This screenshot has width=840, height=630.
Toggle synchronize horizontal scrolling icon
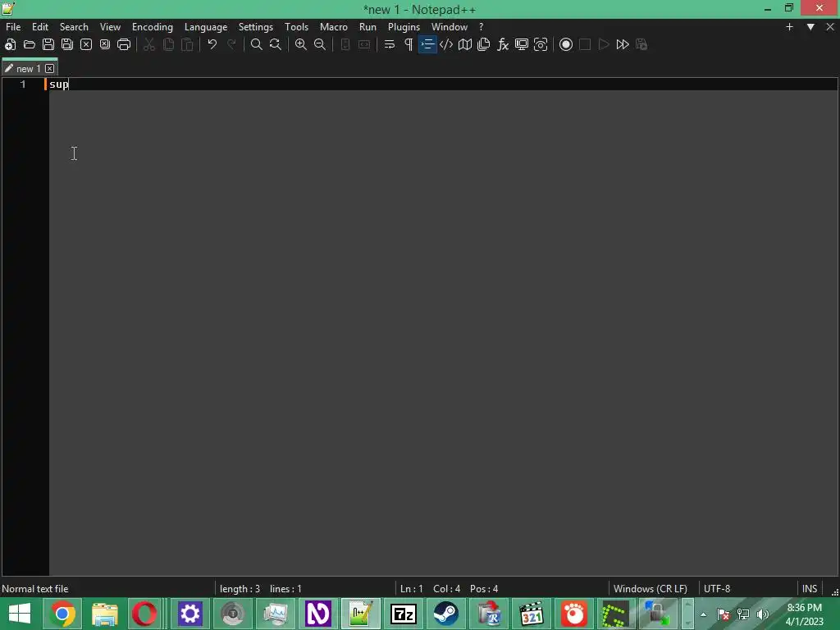(x=364, y=44)
